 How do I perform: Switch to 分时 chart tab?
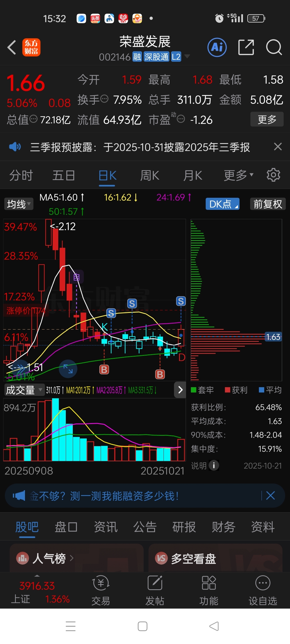pyautogui.click(x=21, y=175)
